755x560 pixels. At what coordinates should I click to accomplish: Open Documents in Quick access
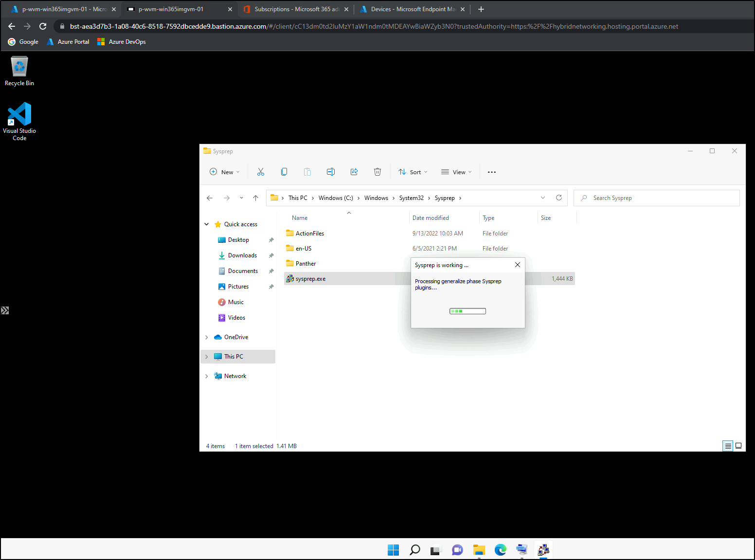pyautogui.click(x=243, y=271)
